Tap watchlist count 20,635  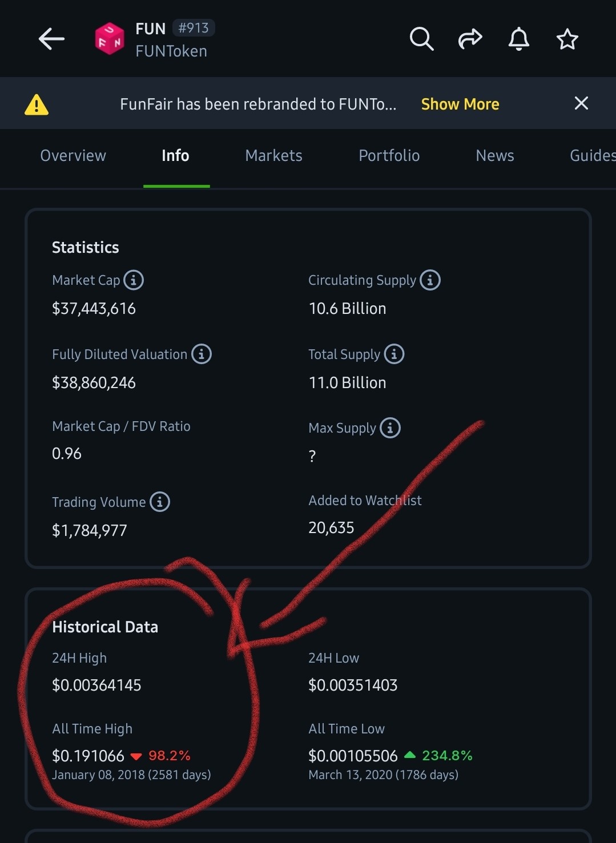tap(331, 528)
